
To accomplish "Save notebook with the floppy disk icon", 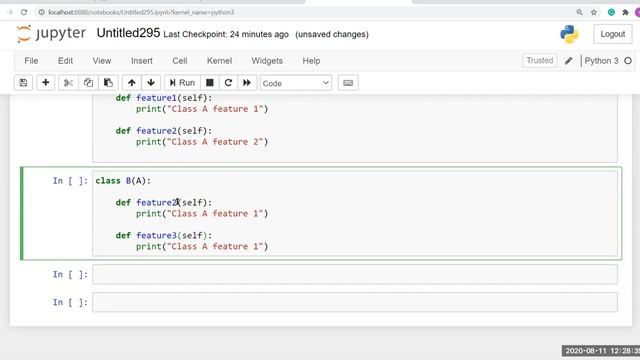I will coord(23,83).
